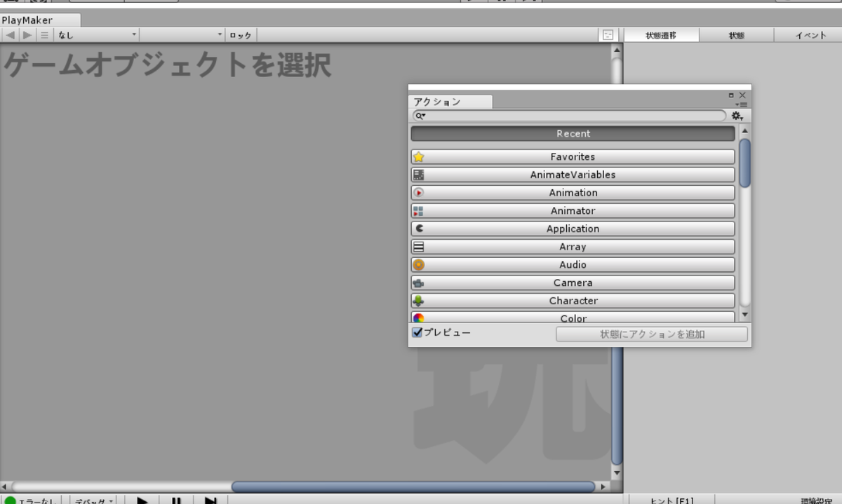The image size is (842, 504).
Task: Click the graph scroll down arrow
Action: pos(617,474)
